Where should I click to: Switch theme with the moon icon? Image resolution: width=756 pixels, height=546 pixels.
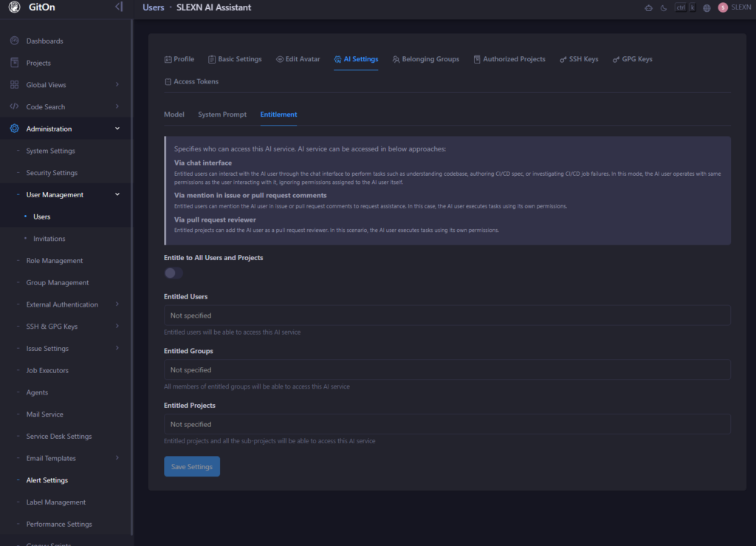tap(663, 8)
